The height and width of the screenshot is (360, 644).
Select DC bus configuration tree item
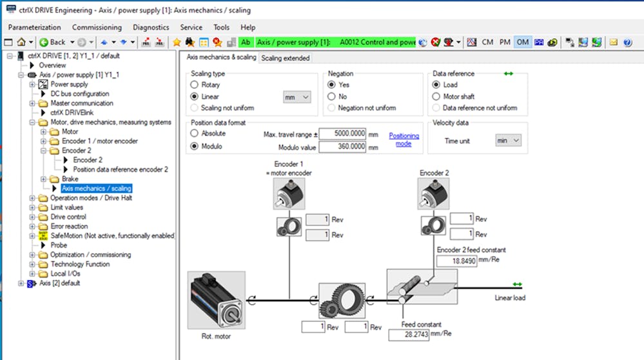tap(80, 94)
